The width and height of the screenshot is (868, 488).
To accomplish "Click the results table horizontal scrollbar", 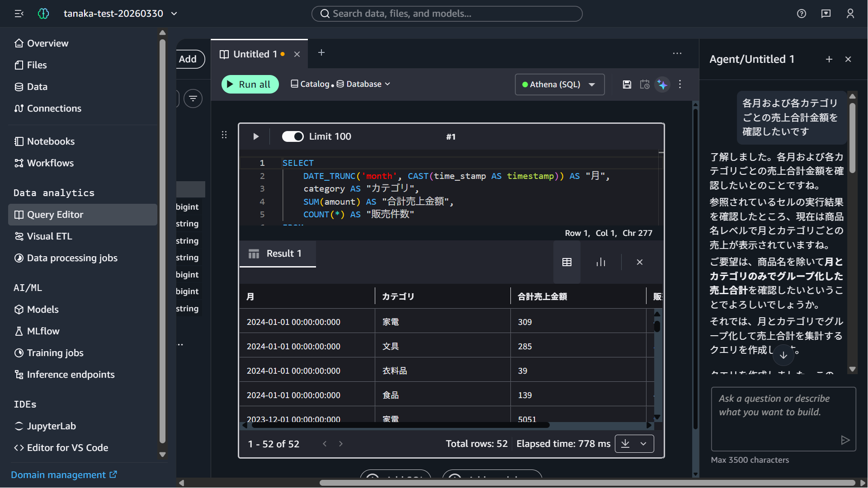I will 400,425.
